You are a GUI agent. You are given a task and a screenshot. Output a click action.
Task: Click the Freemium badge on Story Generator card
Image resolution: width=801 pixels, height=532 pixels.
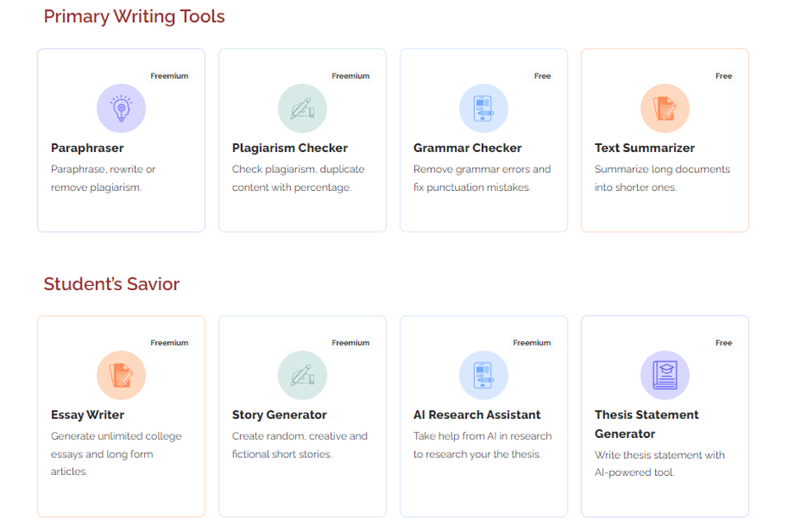pos(350,343)
